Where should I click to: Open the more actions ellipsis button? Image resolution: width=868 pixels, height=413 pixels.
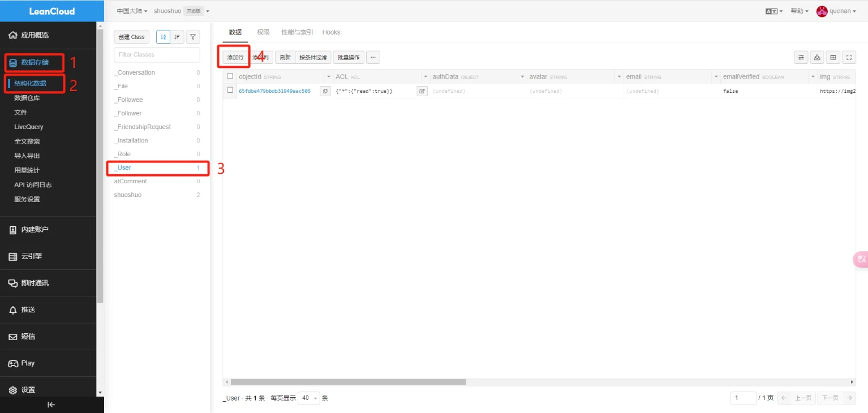coord(373,57)
